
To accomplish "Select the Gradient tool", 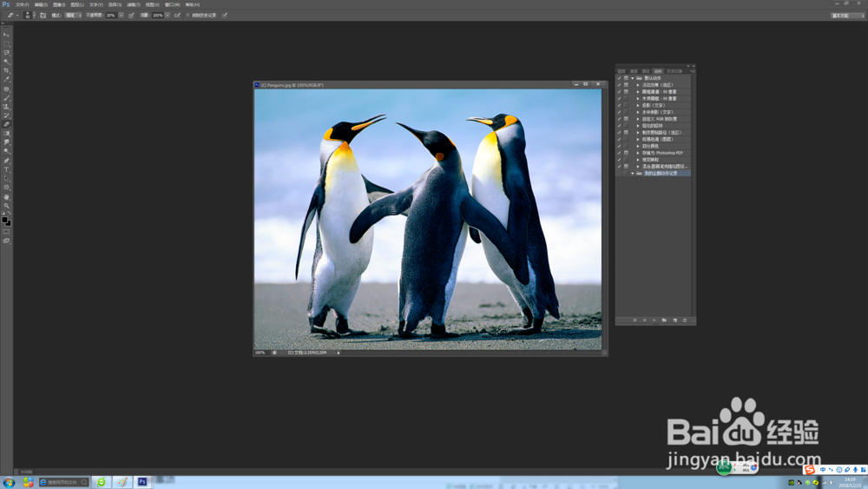I will 7,134.
